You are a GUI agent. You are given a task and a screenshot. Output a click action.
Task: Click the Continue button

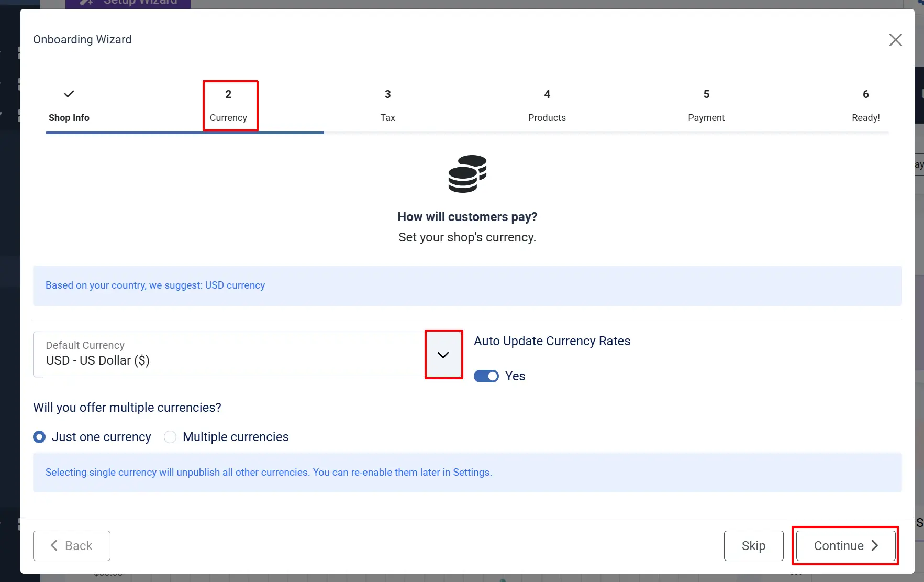point(845,546)
